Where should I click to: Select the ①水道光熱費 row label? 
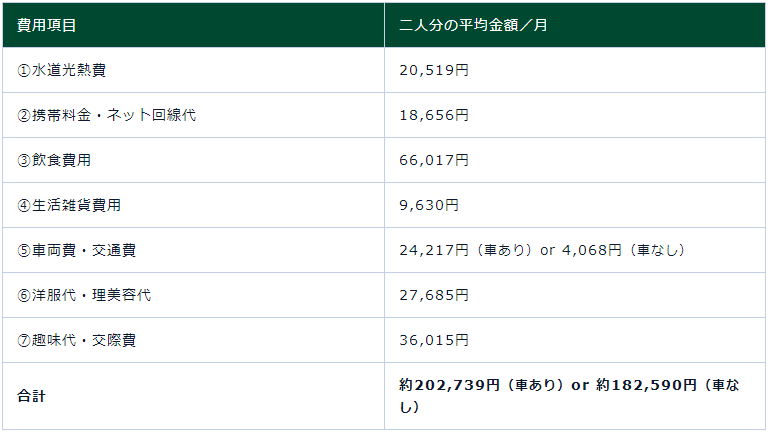[x=62, y=70]
